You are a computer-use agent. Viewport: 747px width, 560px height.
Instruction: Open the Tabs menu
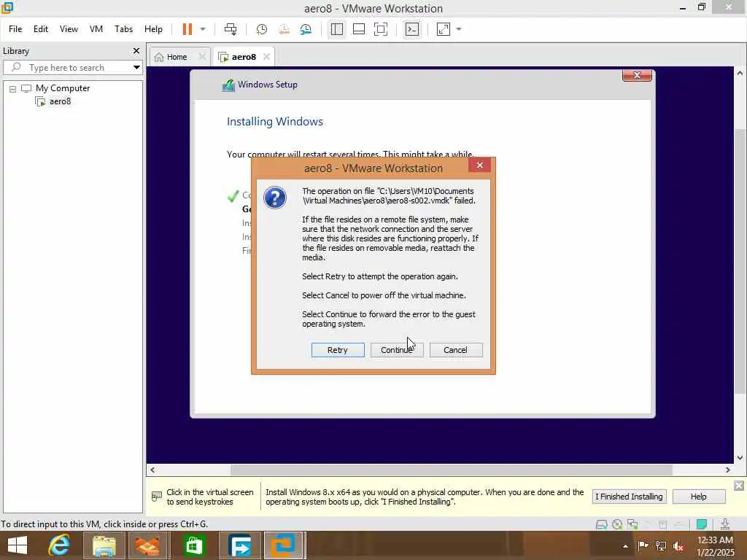(123, 29)
